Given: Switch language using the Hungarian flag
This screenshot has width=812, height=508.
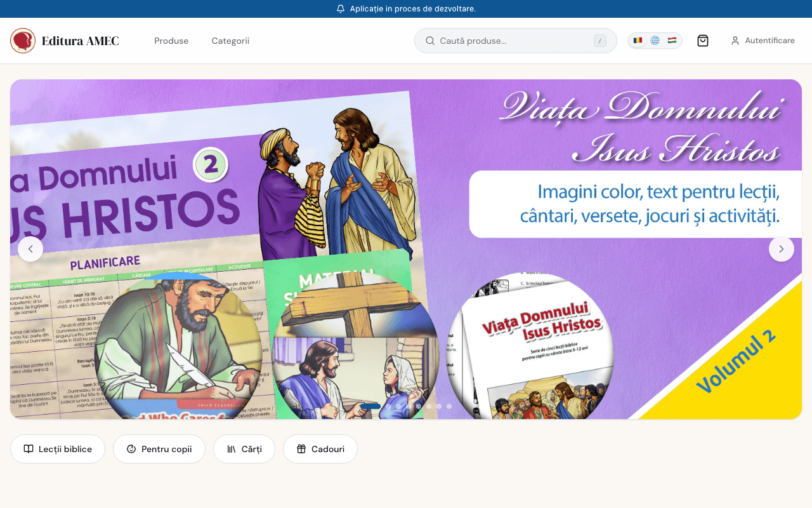Looking at the screenshot, I should coord(672,40).
